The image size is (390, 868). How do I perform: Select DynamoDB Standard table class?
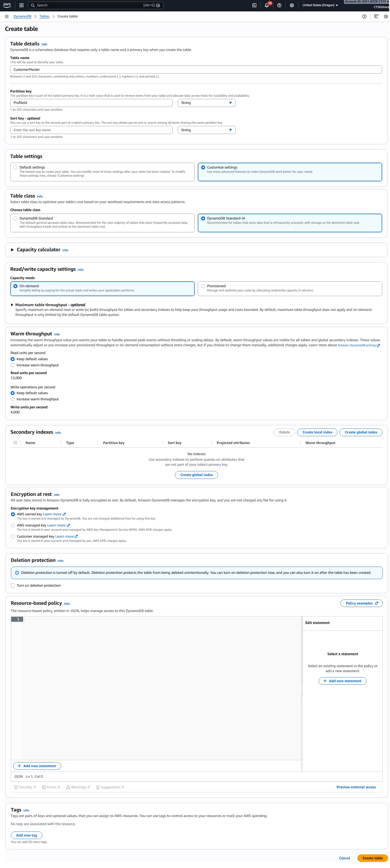coord(16,218)
